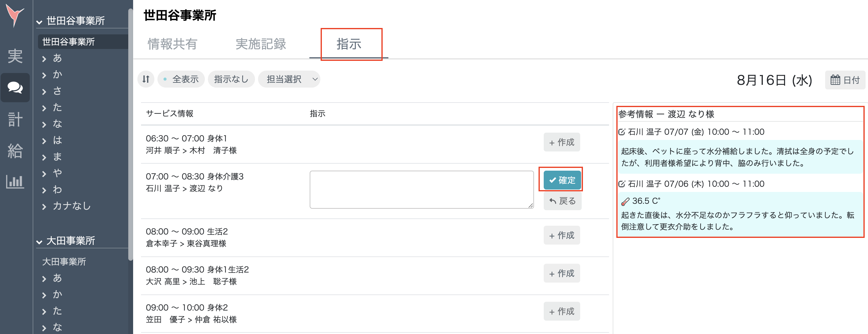Open the 計 section in left rail
Image resolution: width=868 pixels, height=334 pixels.
(15, 120)
